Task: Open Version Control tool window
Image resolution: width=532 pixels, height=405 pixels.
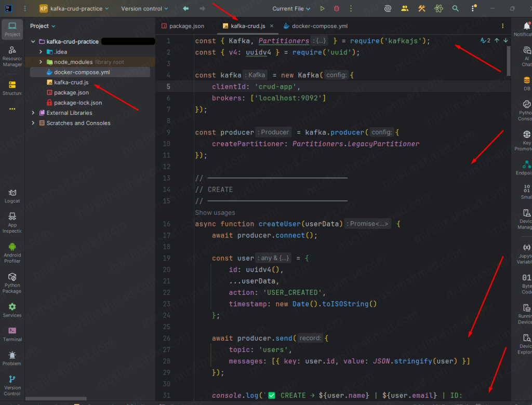Action: pos(12,386)
